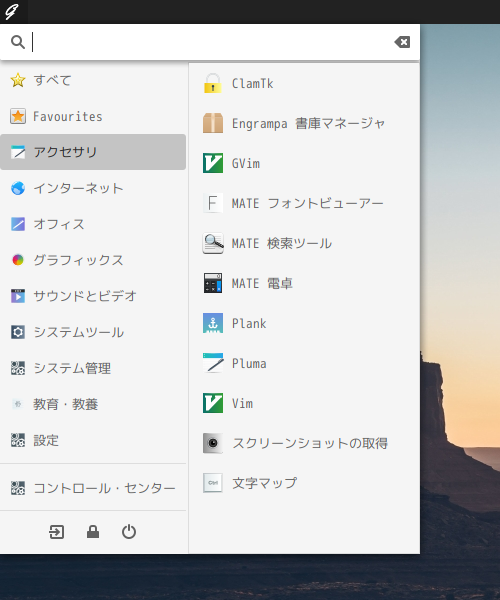Click the lock screen padlock icon
The width and height of the screenshot is (500, 600).
coord(93,532)
